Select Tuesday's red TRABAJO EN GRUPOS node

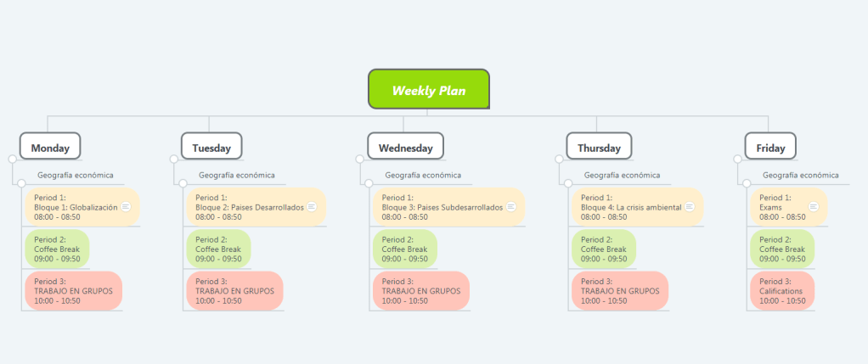(x=234, y=290)
